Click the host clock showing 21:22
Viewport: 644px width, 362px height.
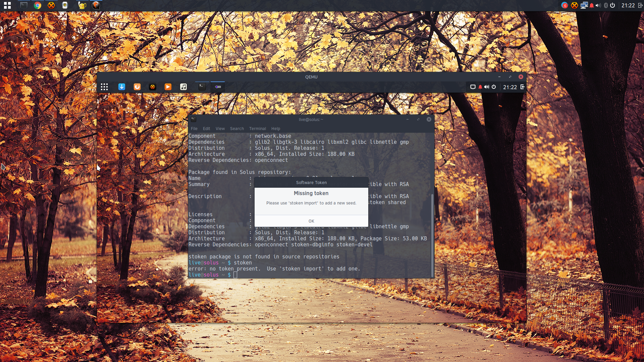click(628, 5)
